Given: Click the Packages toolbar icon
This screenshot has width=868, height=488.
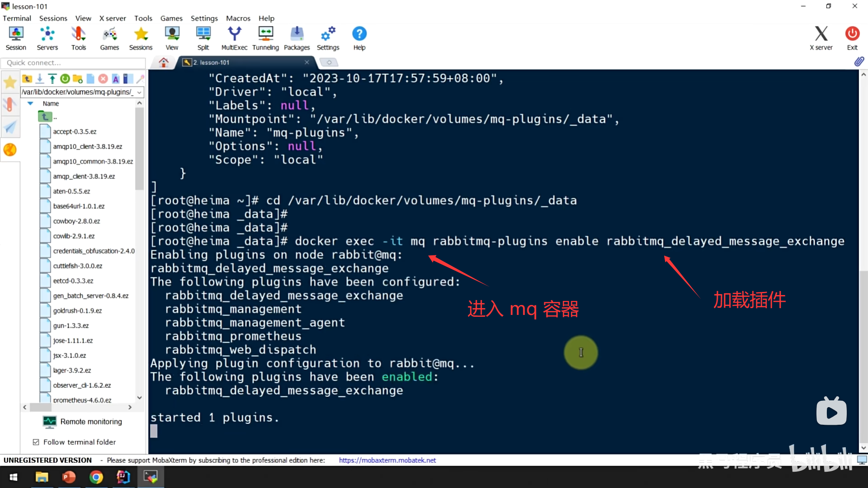Looking at the screenshot, I should (297, 38).
